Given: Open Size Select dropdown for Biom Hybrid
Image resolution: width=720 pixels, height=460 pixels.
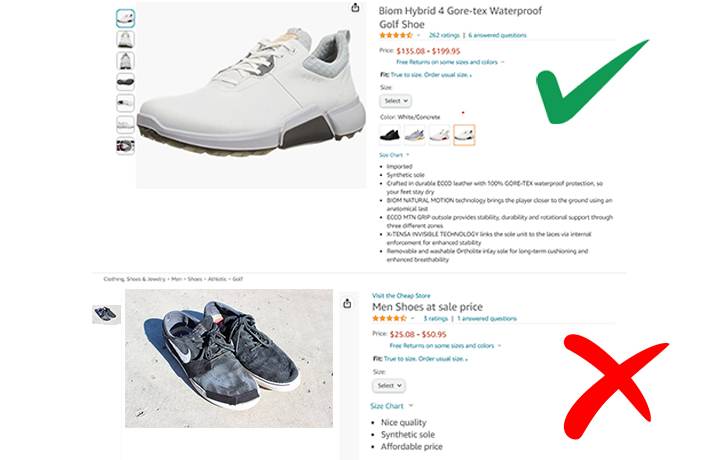Looking at the screenshot, I should pyautogui.click(x=395, y=101).
